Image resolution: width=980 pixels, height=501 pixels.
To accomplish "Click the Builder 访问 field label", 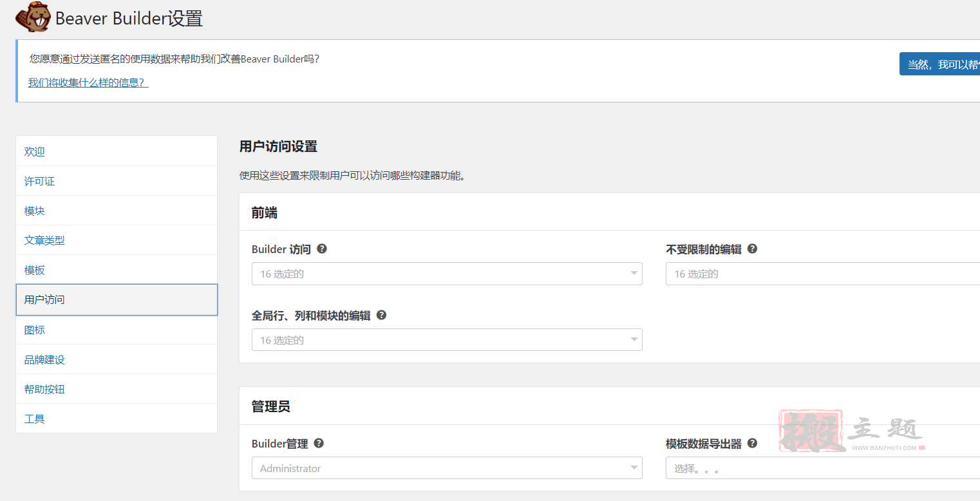I will tap(281, 249).
